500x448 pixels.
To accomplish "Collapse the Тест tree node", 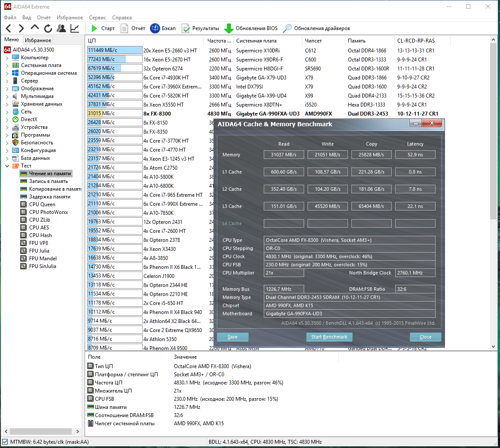I will pyautogui.click(x=7, y=166).
